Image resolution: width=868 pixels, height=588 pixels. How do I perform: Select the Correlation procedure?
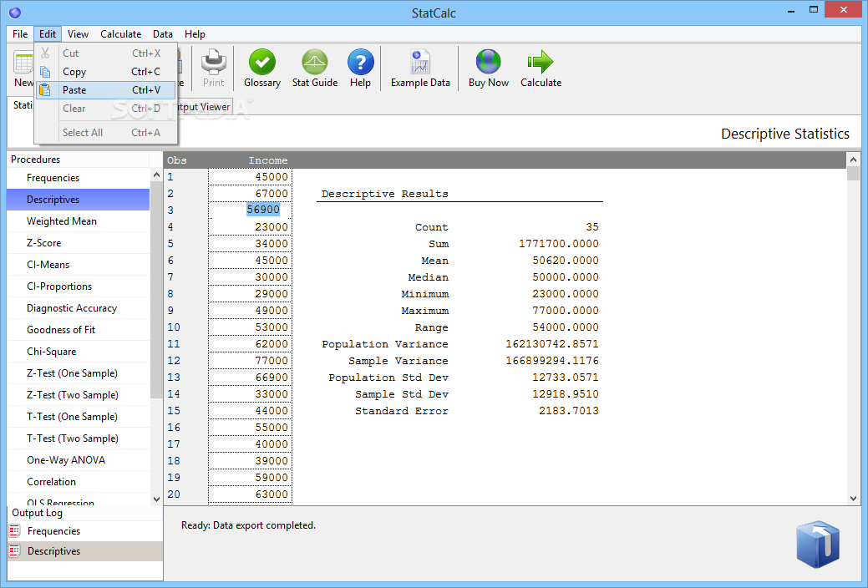click(x=78, y=482)
